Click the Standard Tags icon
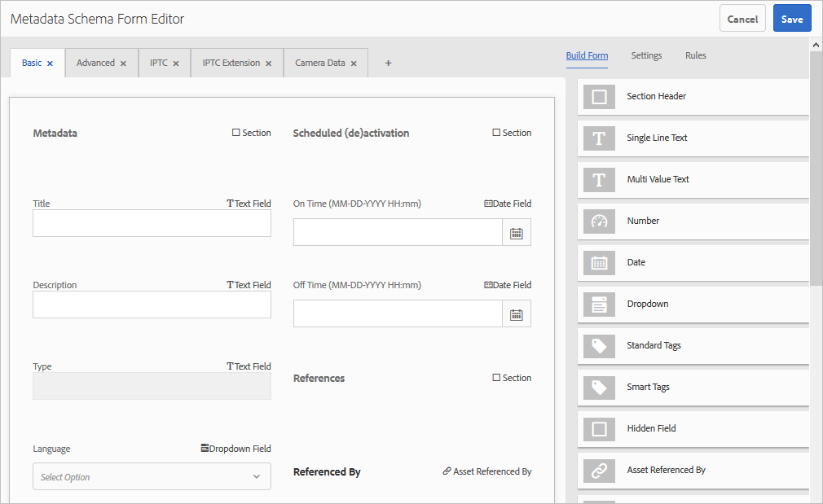 point(599,345)
